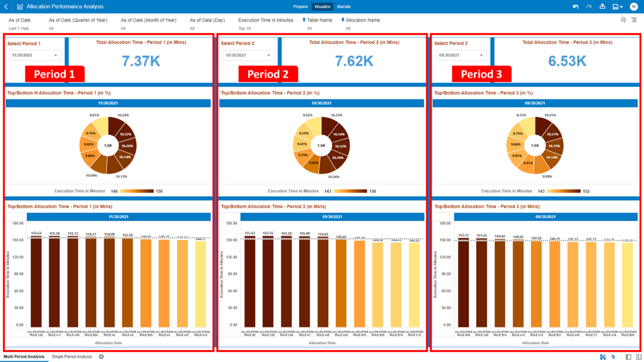Open the filter bar hamburger menu

tap(634, 20)
